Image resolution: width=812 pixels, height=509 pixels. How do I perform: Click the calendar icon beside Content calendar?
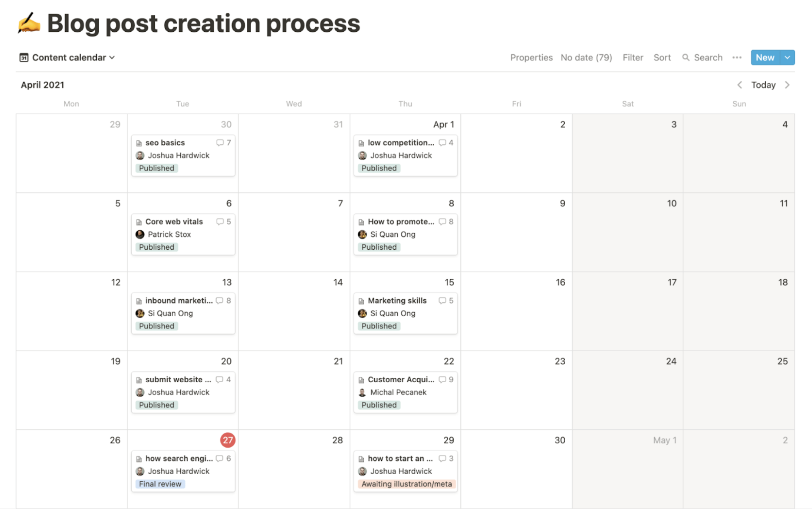24,57
